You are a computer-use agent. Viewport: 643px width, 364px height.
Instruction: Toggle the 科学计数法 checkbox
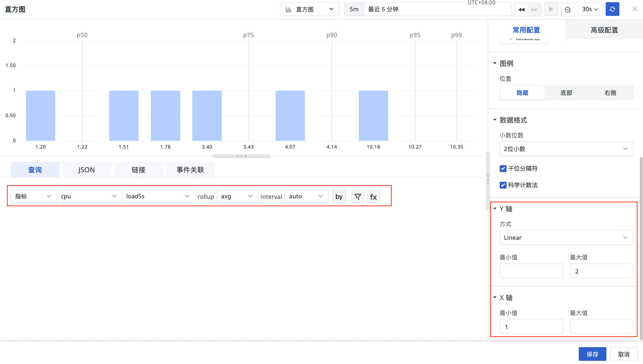[503, 185]
